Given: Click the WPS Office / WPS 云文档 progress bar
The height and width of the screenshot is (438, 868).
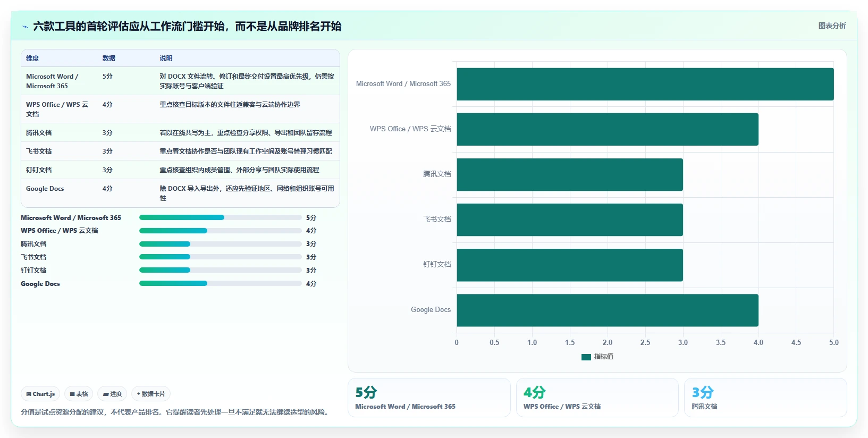Looking at the screenshot, I should point(221,231).
